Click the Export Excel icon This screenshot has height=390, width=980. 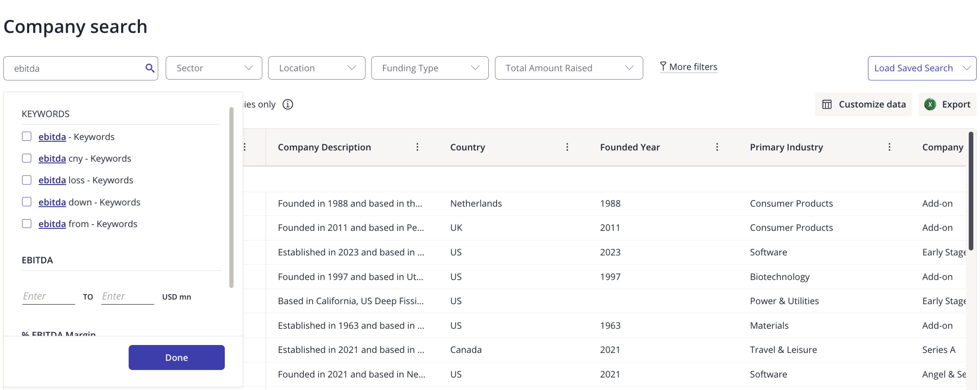930,104
